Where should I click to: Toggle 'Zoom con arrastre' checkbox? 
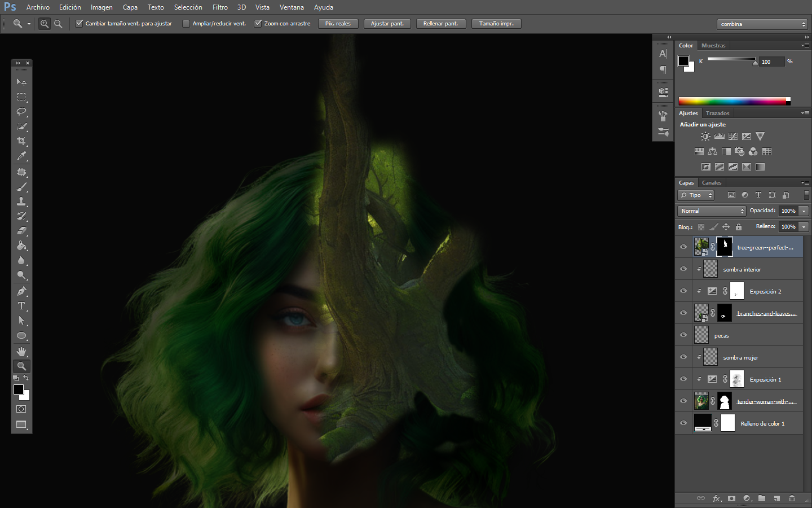(x=258, y=24)
